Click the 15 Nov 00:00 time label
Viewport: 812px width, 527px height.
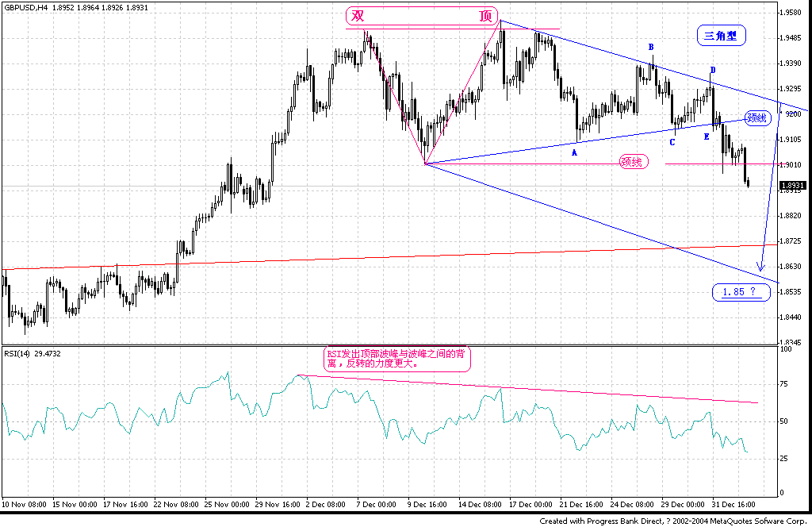75,504
